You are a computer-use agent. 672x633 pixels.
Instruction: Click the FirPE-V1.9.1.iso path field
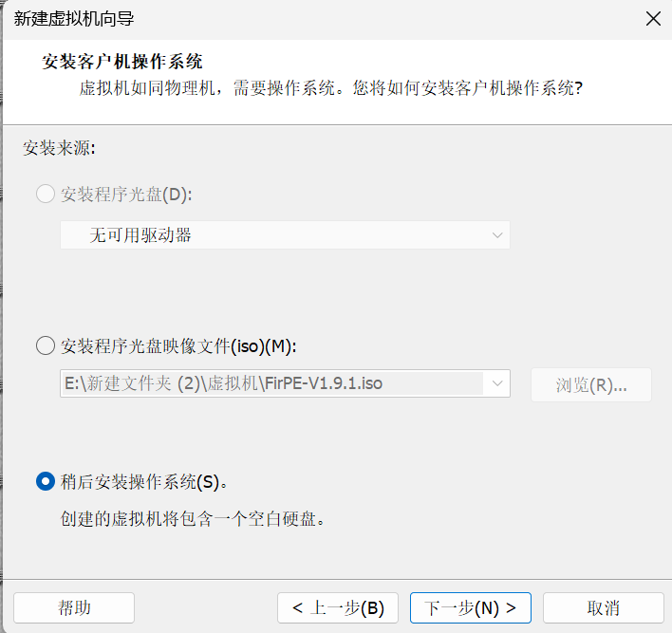coord(266,384)
